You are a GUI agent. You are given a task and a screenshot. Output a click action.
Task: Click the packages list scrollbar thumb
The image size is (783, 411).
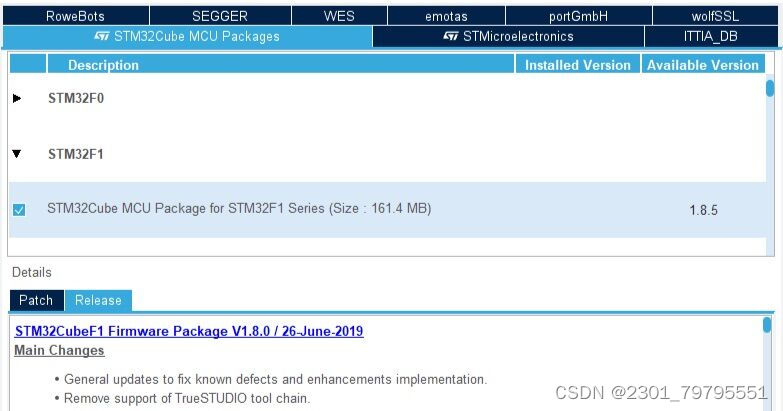(770, 88)
